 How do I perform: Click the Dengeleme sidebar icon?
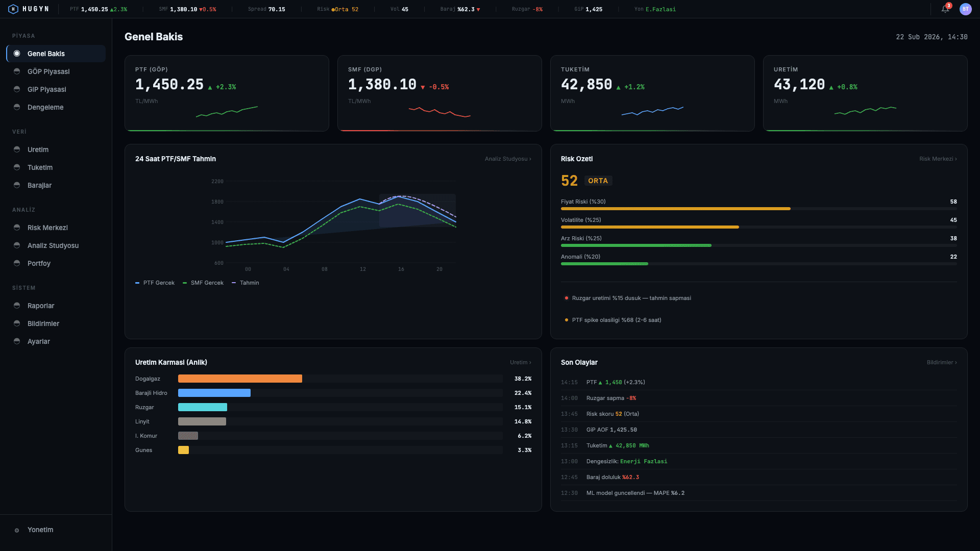point(17,107)
